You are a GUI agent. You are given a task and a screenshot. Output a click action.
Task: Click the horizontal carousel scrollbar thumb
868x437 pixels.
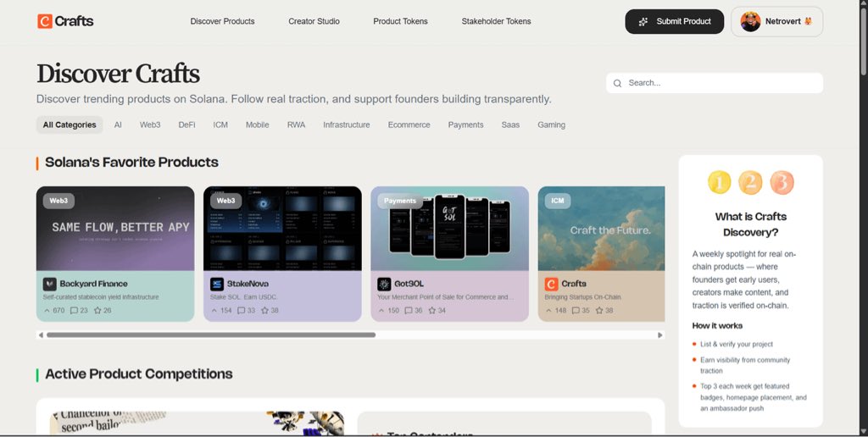click(x=211, y=335)
